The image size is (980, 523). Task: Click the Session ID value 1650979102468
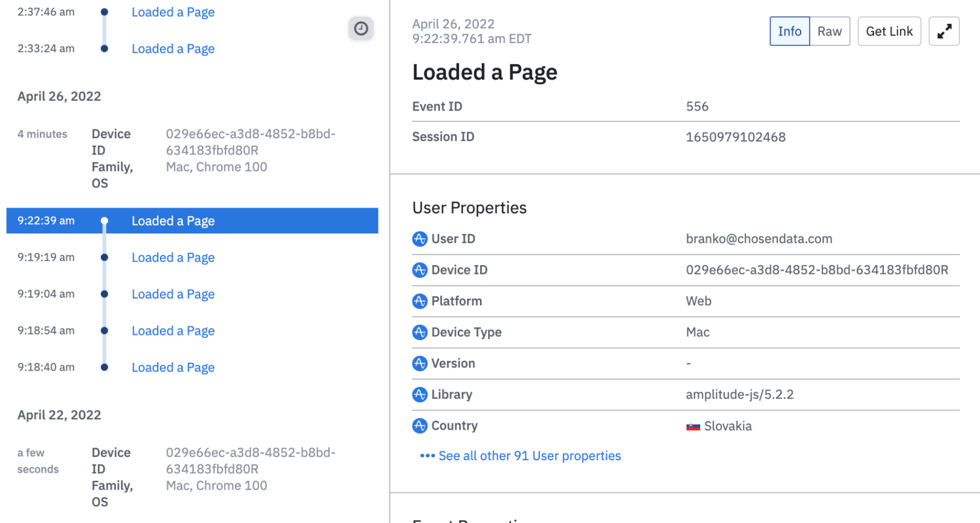[735, 137]
